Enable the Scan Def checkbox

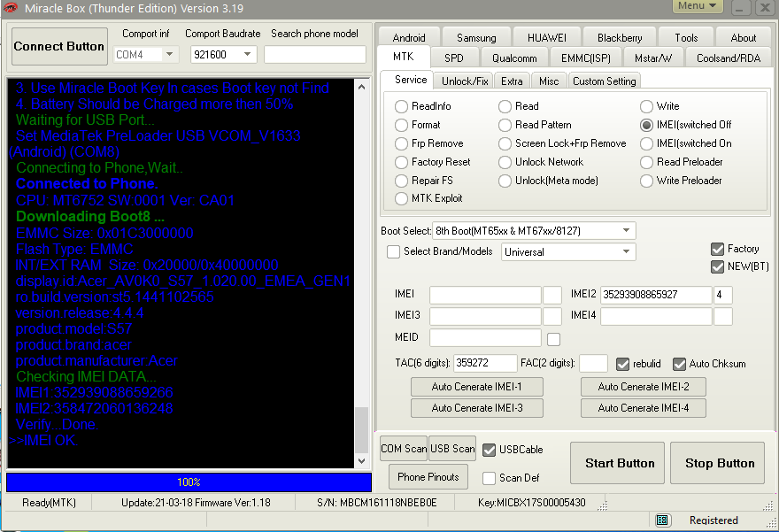click(489, 478)
